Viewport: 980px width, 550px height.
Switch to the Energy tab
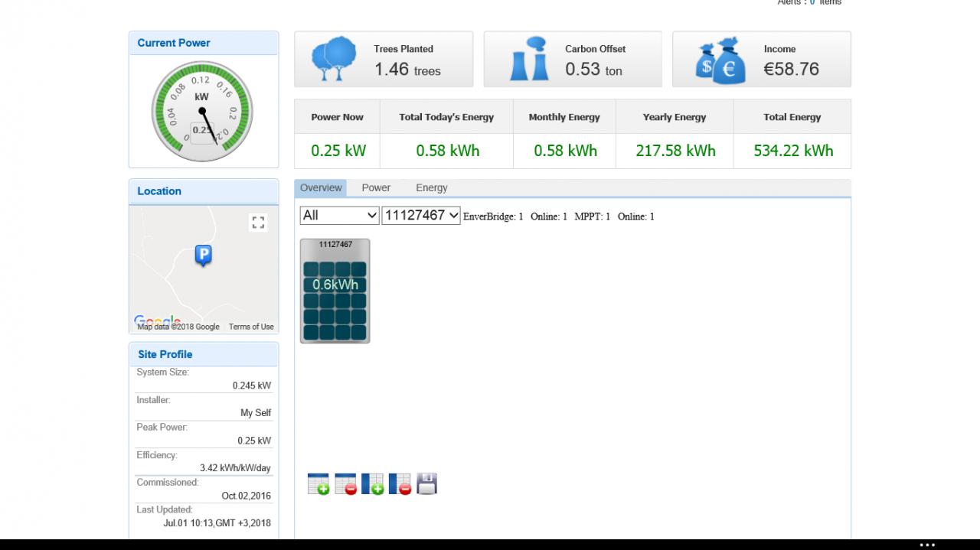click(x=432, y=187)
